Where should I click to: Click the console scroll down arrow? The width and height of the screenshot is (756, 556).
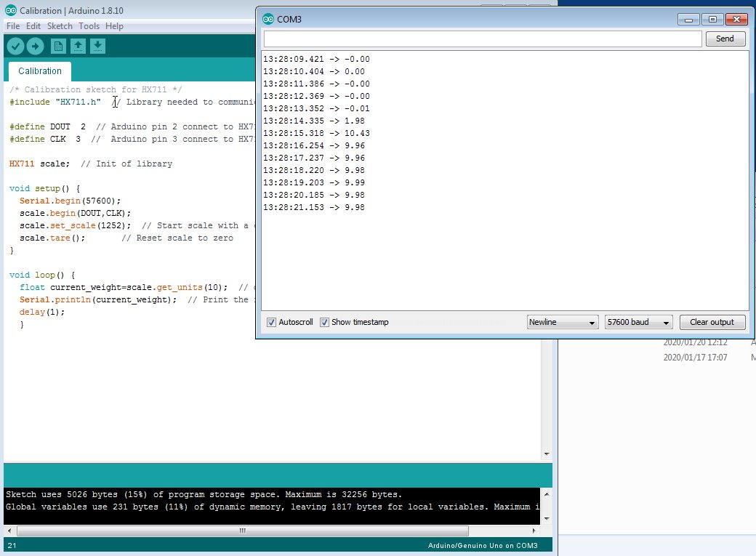(546, 519)
